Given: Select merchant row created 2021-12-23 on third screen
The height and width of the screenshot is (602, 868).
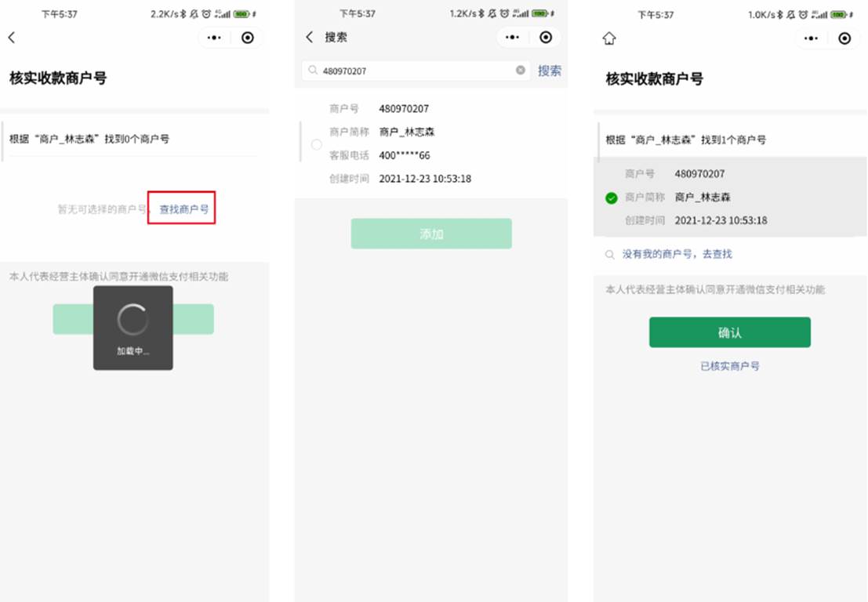Looking at the screenshot, I should [x=730, y=197].
